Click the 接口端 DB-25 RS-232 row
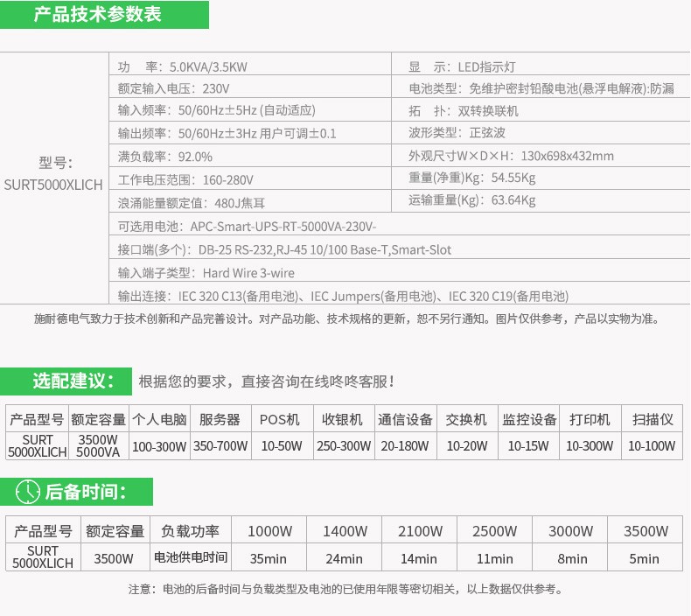This screenshot has height=616, width=691. pos(284,249)
